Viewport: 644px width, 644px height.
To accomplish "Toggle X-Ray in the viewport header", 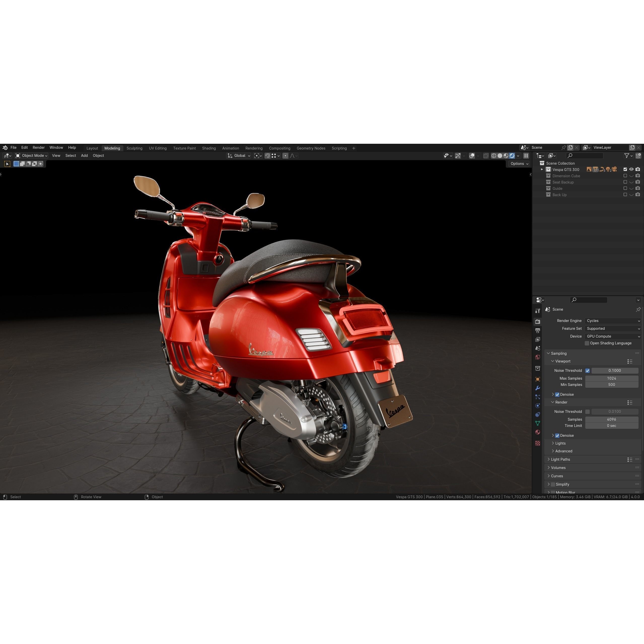I will pyautogui.click(x=486, y=156).
